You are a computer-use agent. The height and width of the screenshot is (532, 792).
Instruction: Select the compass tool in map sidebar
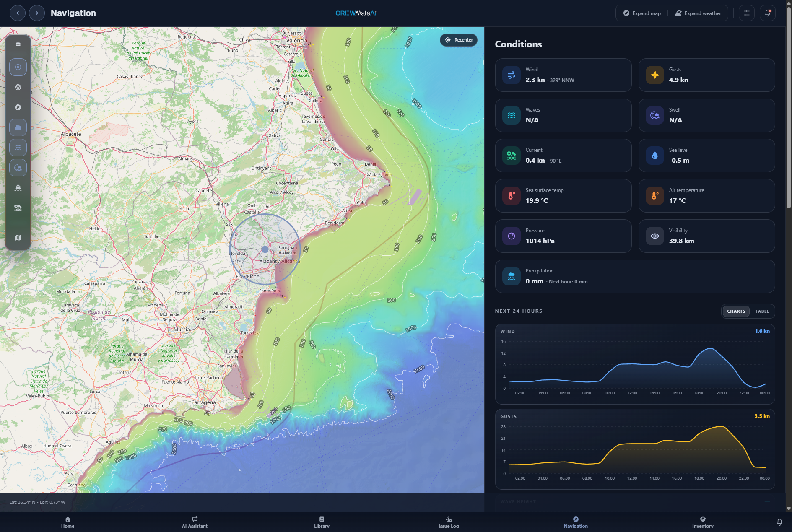pyautogui.click(x=18, y=107)
